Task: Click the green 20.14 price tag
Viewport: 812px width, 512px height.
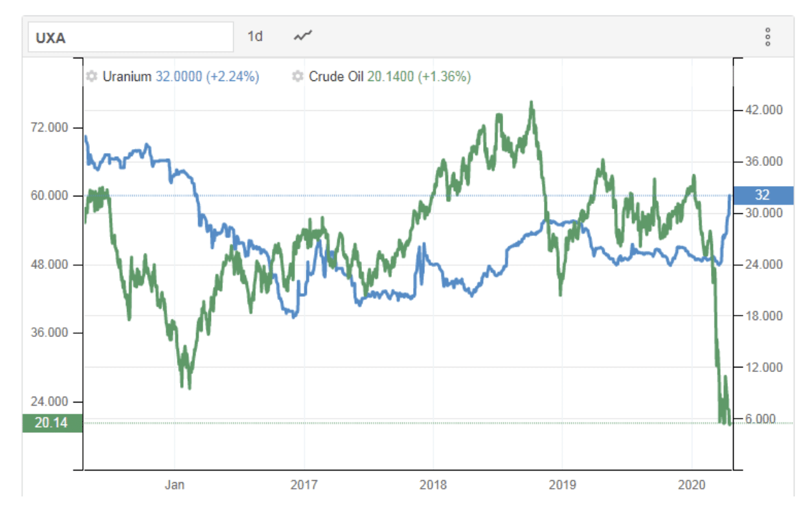Action: (52, 423)
